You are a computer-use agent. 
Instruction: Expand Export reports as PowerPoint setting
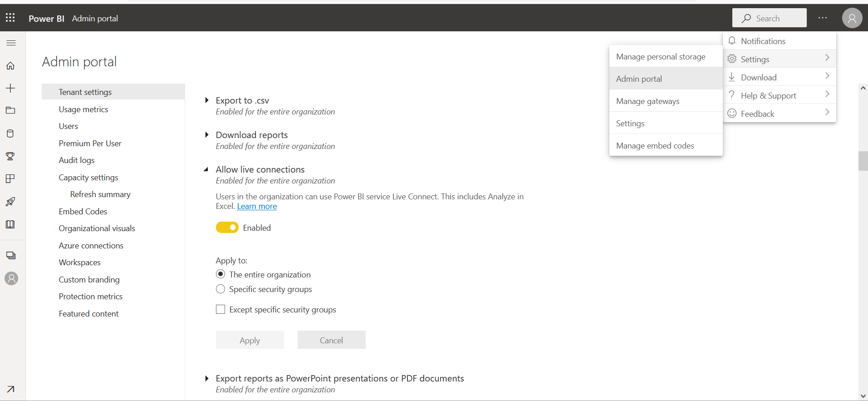[207, 378]
